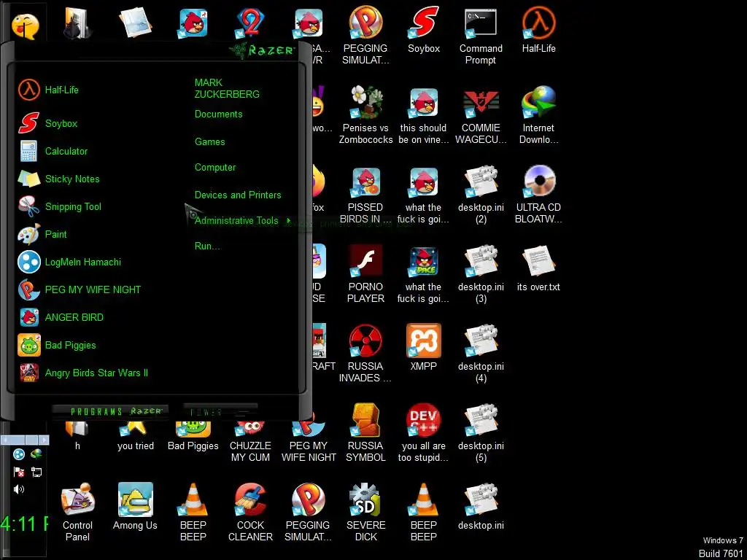Select the ULTRA CD BLOATW... shortcut

(x=539, y=195)
